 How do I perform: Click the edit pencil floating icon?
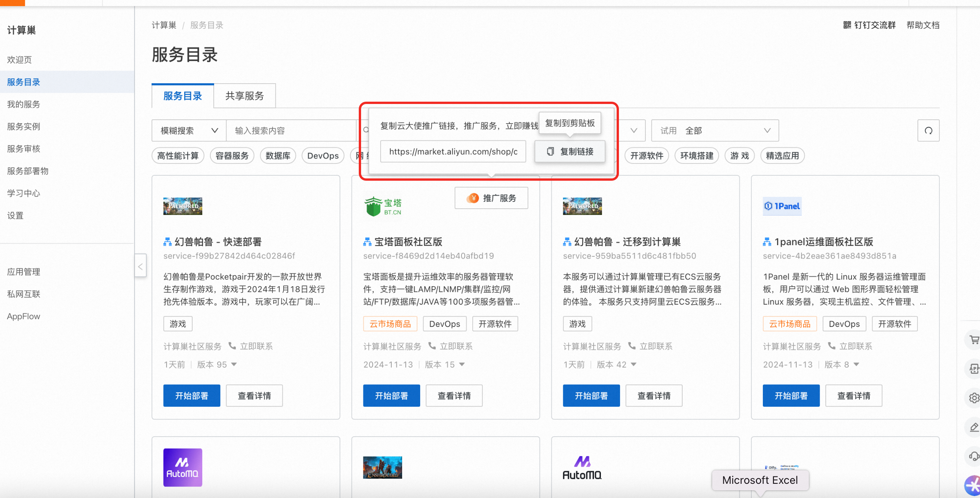click(x=974, y=427)
